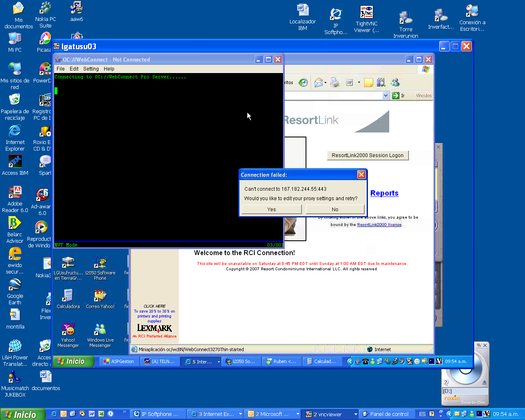Select the Correo Yahoo! desktop icon
Screen dimensions: 525x420
[100, 299]
